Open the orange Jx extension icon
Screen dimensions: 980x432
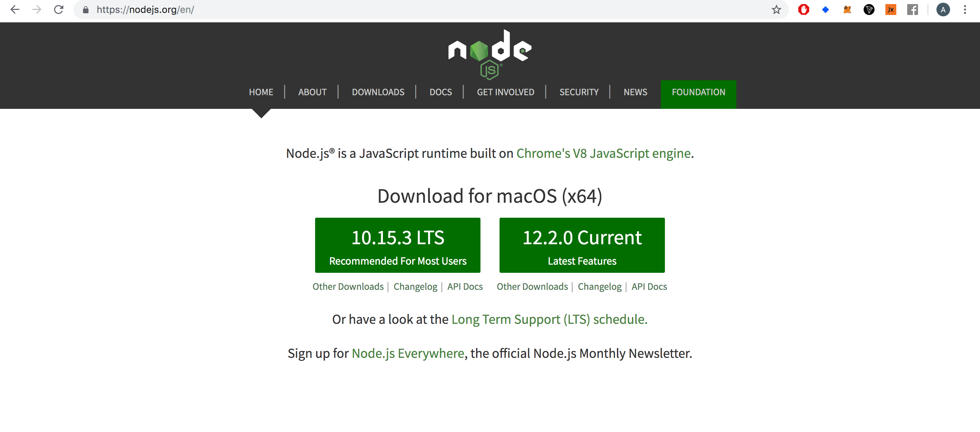(891, 10)
